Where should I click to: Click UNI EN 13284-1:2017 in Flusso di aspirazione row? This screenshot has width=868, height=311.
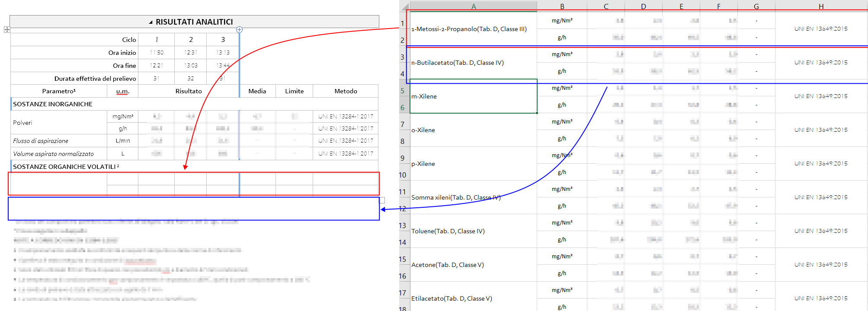coord(346,141)
